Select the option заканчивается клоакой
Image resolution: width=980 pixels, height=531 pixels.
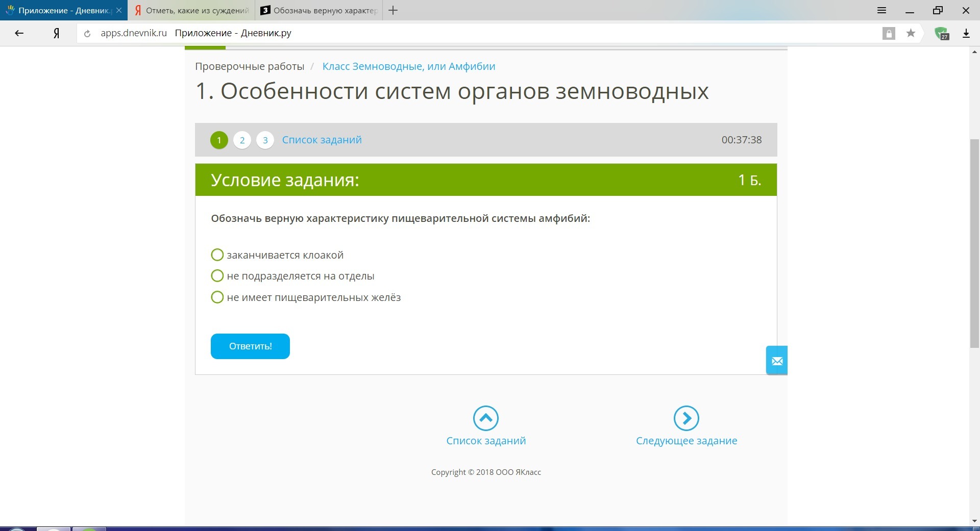click(x=217, y=255)
